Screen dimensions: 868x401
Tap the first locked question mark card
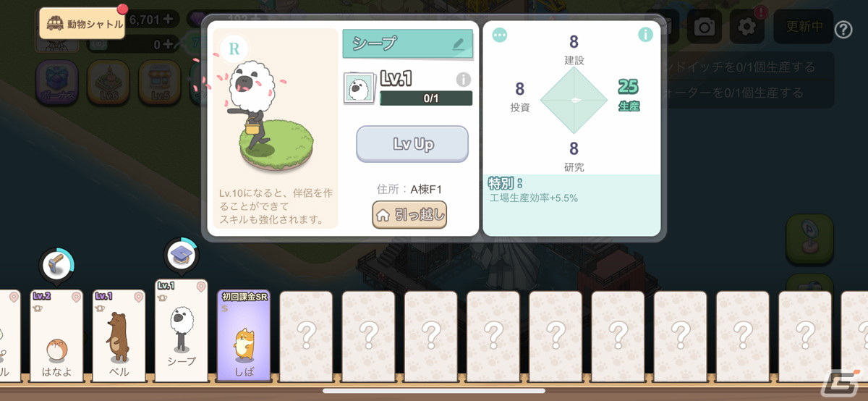coord(306,335)
